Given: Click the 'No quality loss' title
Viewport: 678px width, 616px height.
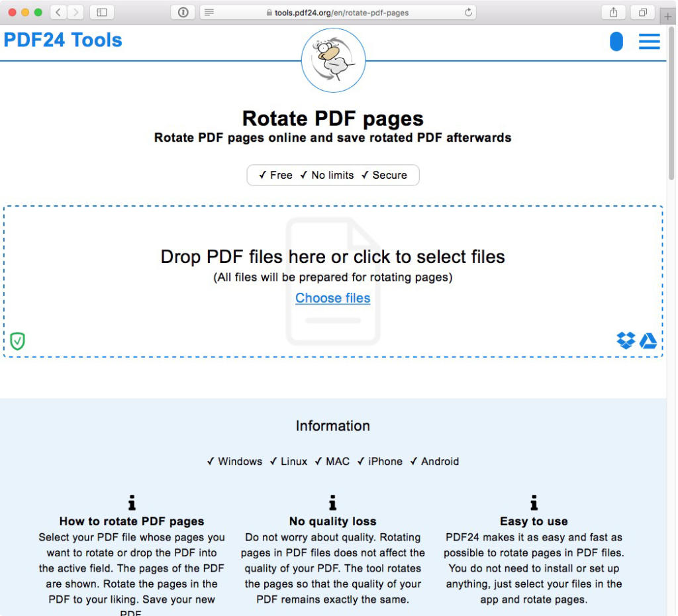Looking at the screenshot, I should pos(332,521).
